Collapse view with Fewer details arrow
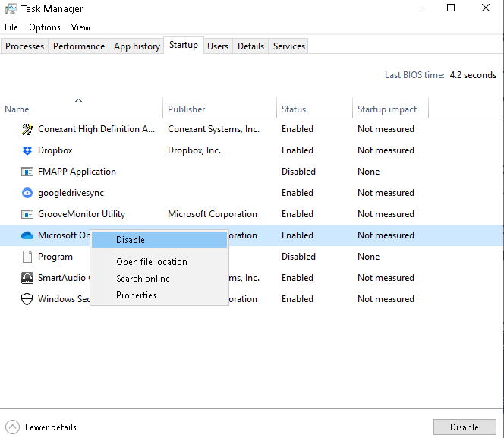This screenshot has height=438, width=504. (13, 427)
